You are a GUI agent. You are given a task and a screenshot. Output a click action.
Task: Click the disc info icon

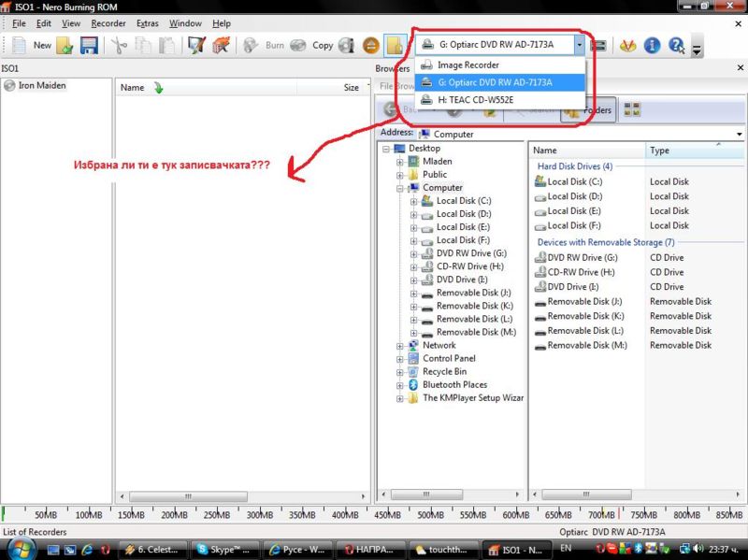click(347, 46)
